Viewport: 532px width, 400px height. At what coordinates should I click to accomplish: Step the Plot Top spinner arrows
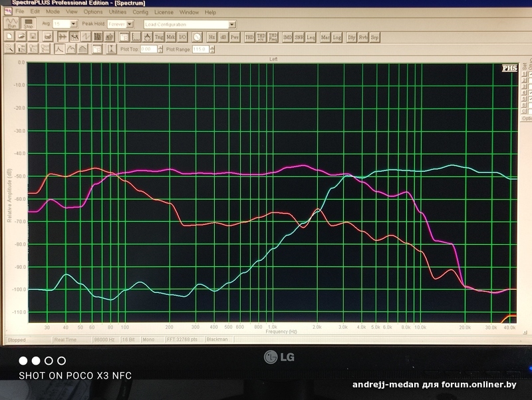click(x=160, y=49)
